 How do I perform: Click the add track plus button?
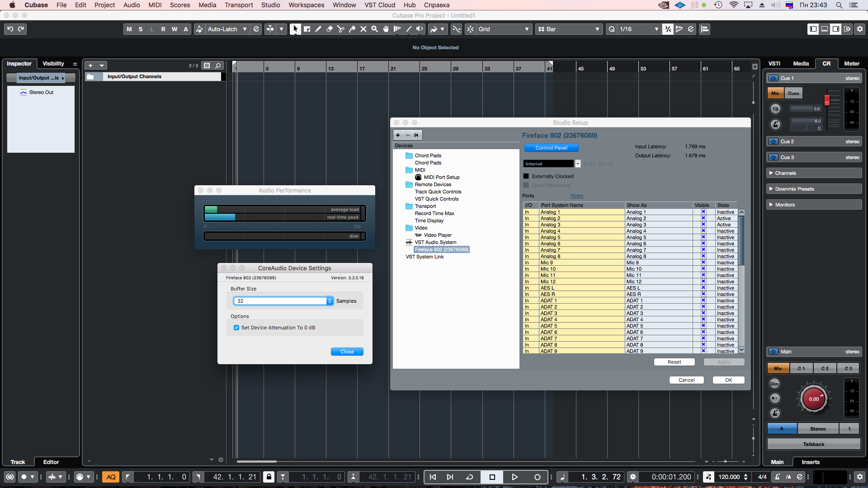[90, 66]
